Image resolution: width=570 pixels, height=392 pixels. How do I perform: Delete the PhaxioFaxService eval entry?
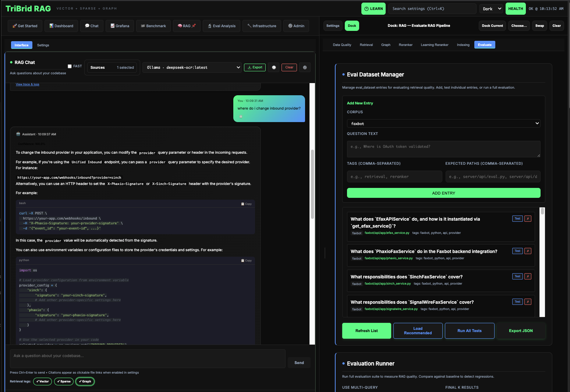(528, 251)
